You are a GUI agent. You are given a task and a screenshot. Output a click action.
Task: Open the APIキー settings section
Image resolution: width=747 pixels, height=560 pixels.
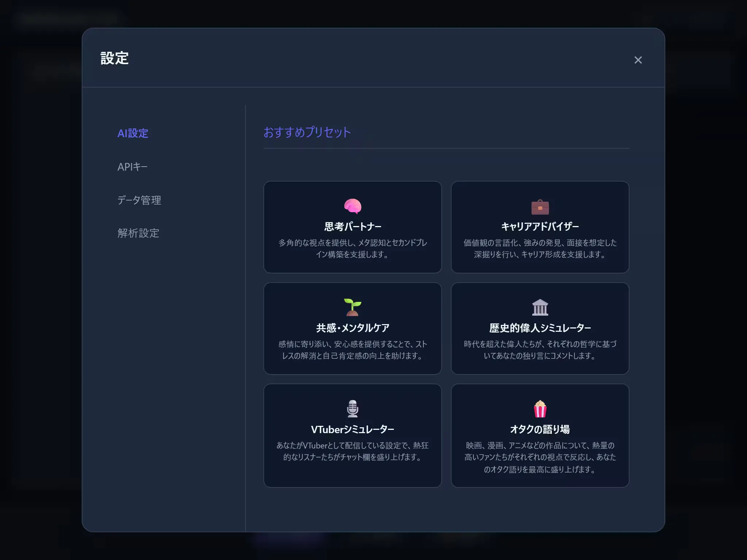[132, 167]
